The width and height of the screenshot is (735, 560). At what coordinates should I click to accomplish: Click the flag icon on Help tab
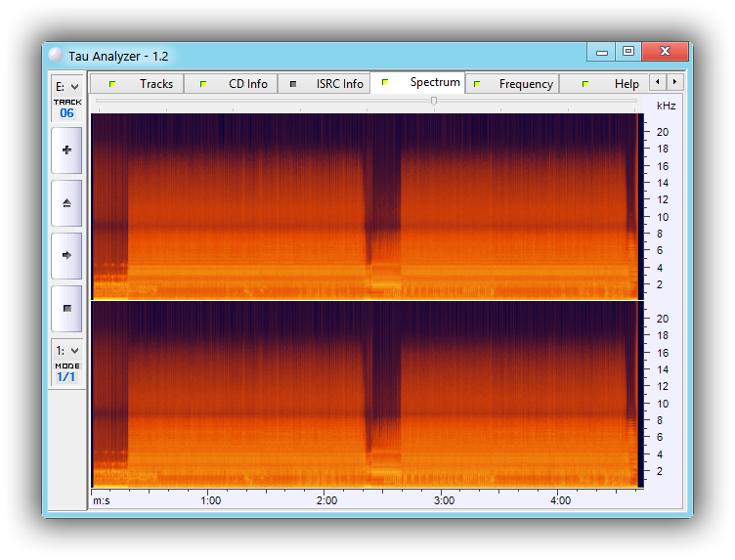tap(585, 84)
